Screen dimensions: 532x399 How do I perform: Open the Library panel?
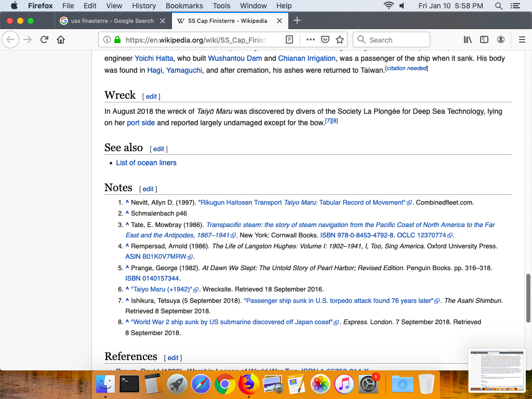point(468,40)
